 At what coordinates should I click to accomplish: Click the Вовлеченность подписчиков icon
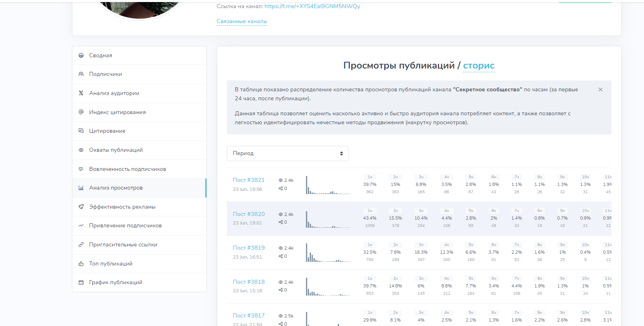pos(81,169)
